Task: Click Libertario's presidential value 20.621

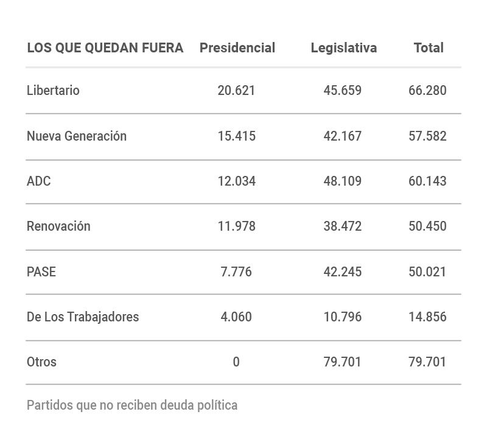Action: click(x=236, y=91)
